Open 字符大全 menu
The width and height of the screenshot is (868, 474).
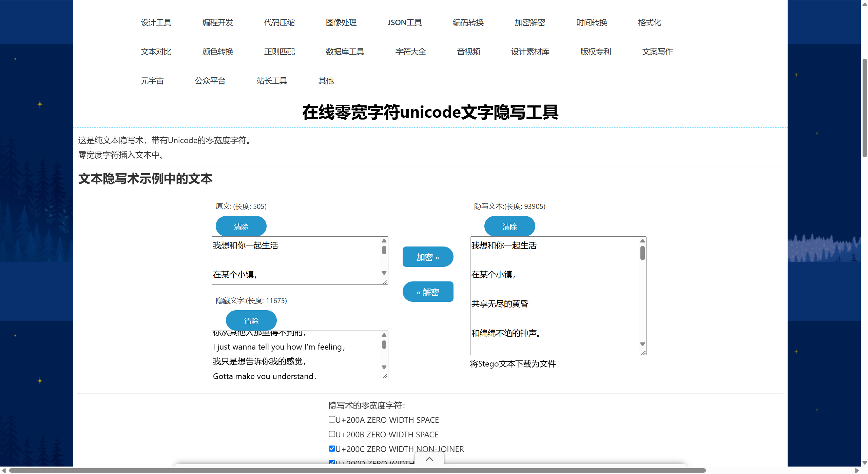tap(410, 52)
